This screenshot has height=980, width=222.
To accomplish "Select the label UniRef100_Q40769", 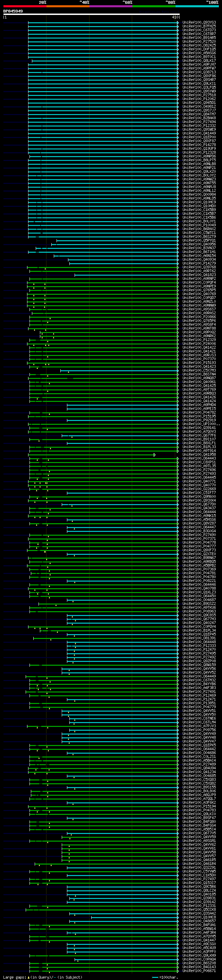I will [199, 294].
